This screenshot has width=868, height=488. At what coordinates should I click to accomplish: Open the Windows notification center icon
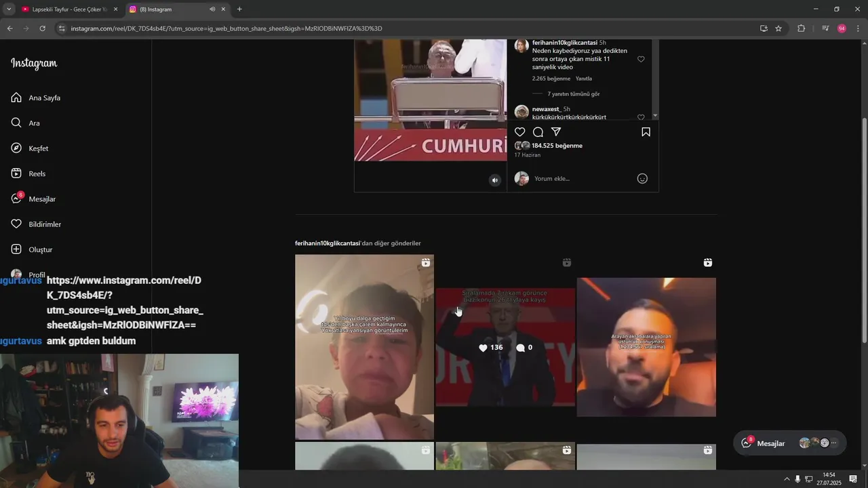click(x=853, y=479)
